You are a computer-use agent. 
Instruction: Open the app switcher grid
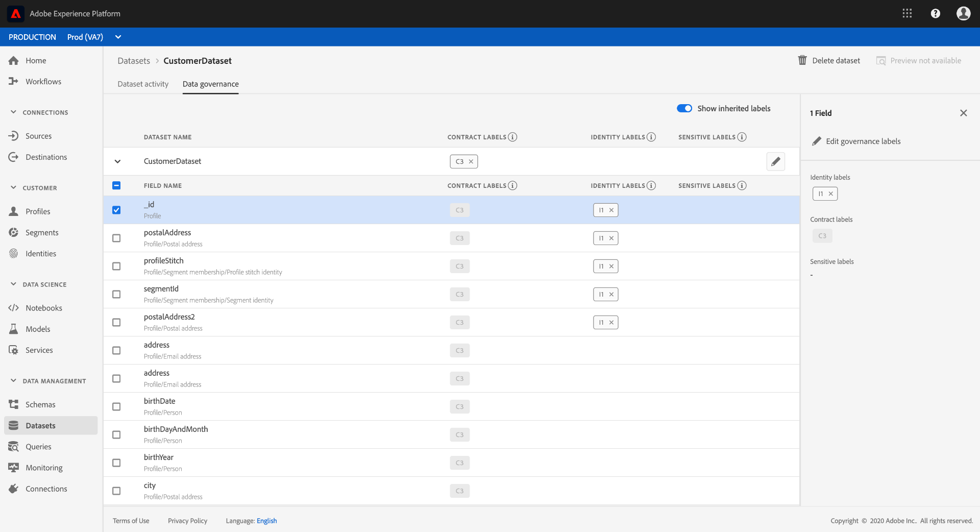pos(907,14)
